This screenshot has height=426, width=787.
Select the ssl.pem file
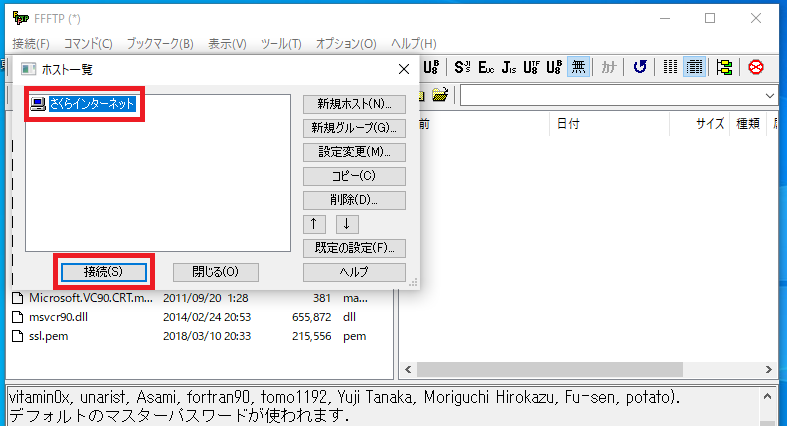tap(48, 336)
